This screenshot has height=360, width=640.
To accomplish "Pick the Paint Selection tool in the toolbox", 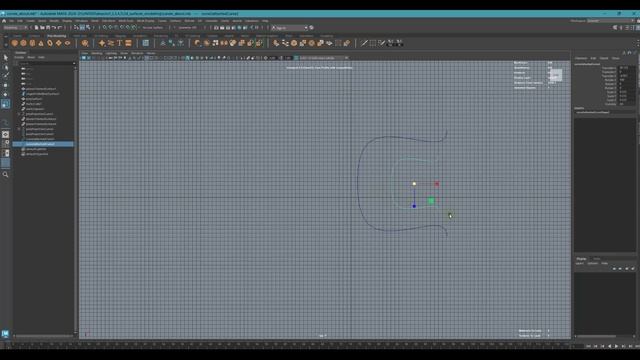I will coord(5,76).
